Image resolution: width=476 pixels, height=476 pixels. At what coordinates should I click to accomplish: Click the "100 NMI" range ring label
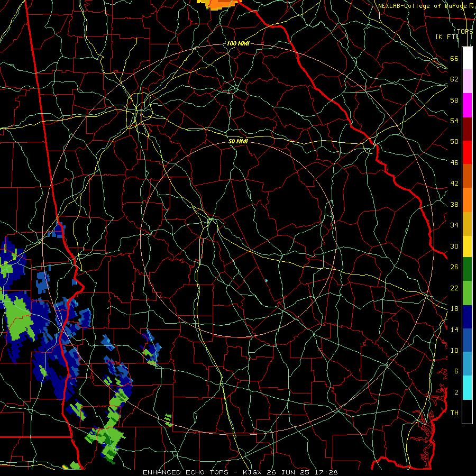[238, 43]
